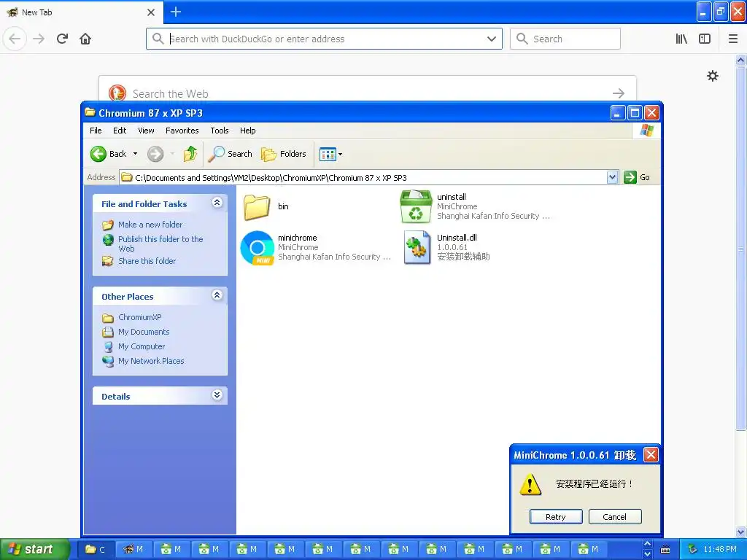Click Share this folder
The image size is (747, 560).
(147, 261)
